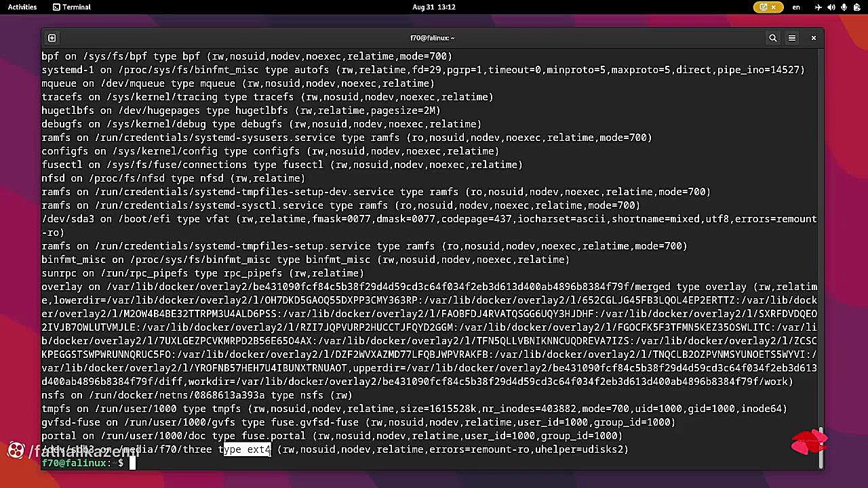
Task: Click the green 'f70@falinux' shell prompt
Action: coord(74,463)
